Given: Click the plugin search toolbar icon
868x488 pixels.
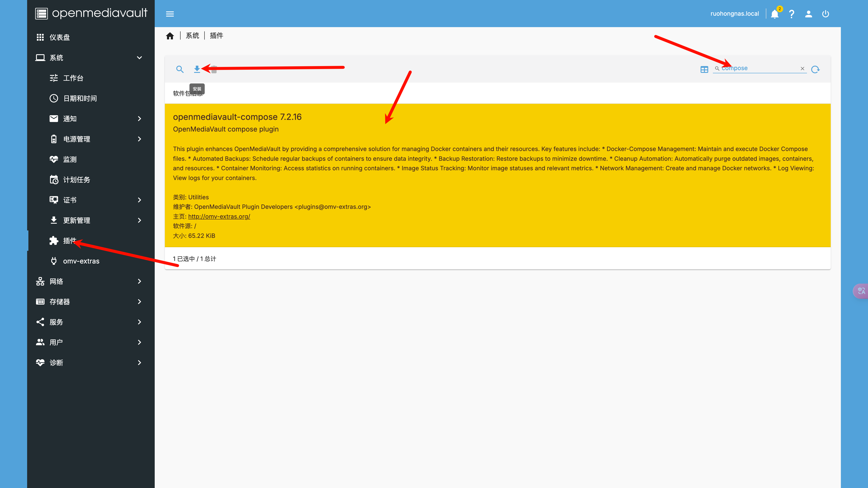Looking at the screenshot, I should pyautogui.click(x=180, y=69).
